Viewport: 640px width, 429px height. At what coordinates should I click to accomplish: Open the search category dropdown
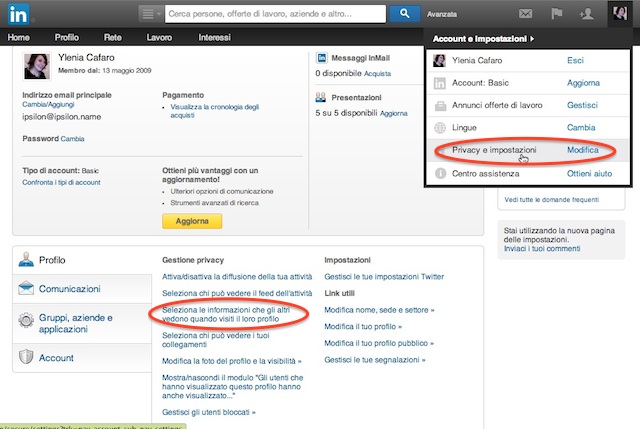pyautogui.click(x=149, y=13)
